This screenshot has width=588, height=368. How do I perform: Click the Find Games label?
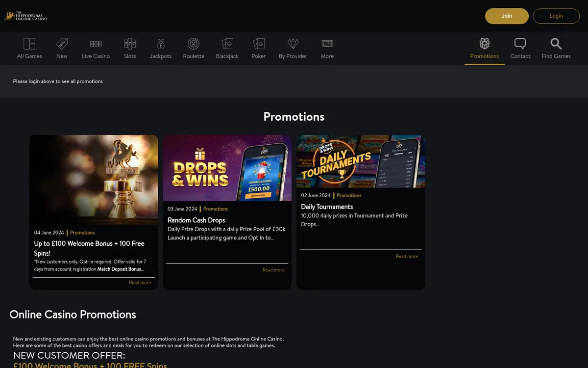556,56
